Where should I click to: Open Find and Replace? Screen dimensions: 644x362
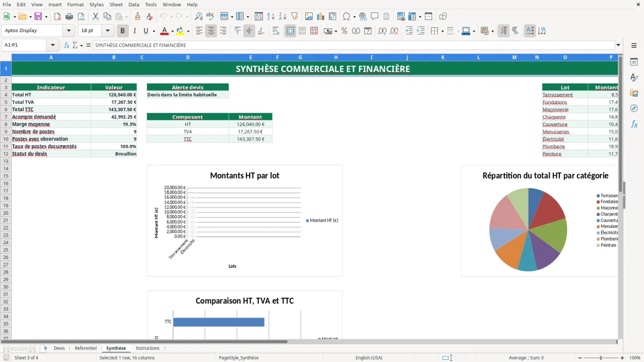point(199,17)
